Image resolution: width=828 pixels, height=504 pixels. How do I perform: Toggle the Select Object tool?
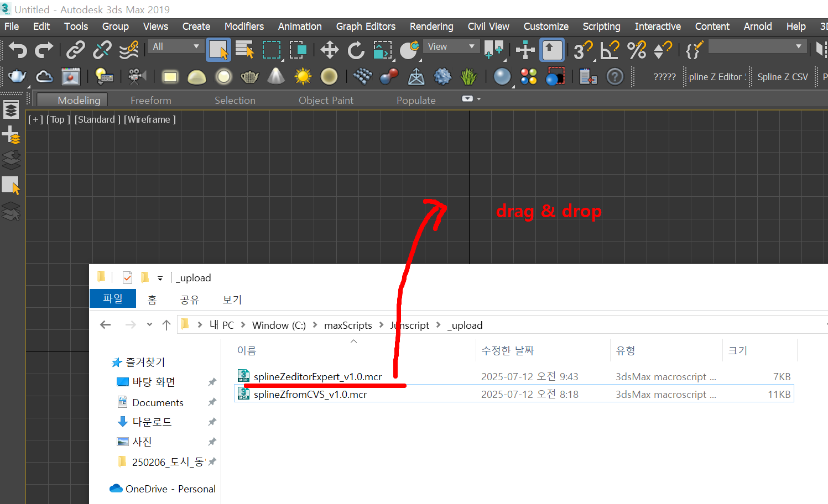coord(217,50)
